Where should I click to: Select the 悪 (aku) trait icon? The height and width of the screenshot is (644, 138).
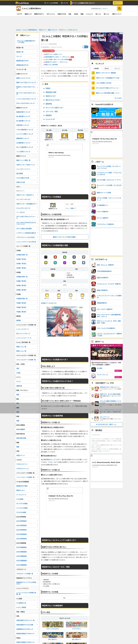pos(83,263)
